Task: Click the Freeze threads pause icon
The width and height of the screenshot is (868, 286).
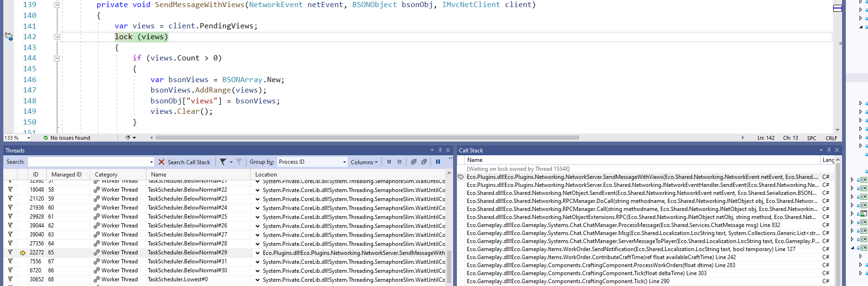Action: coord(438,161)
